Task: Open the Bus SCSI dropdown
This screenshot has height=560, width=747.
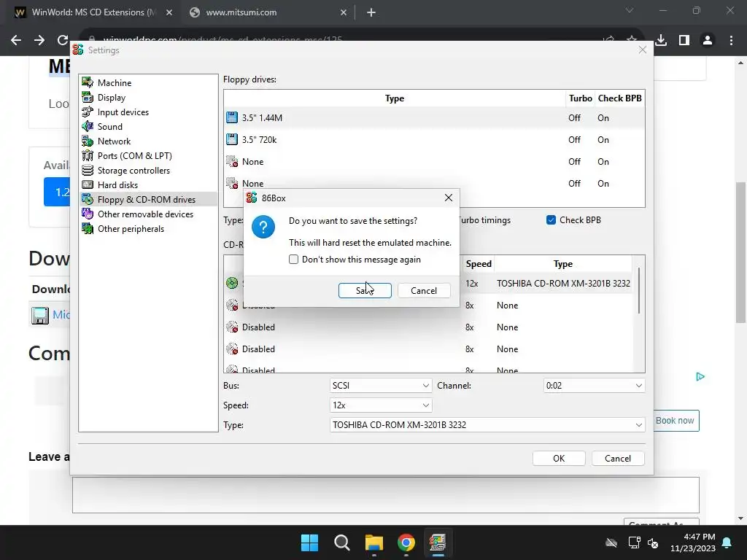Action: 381,385
